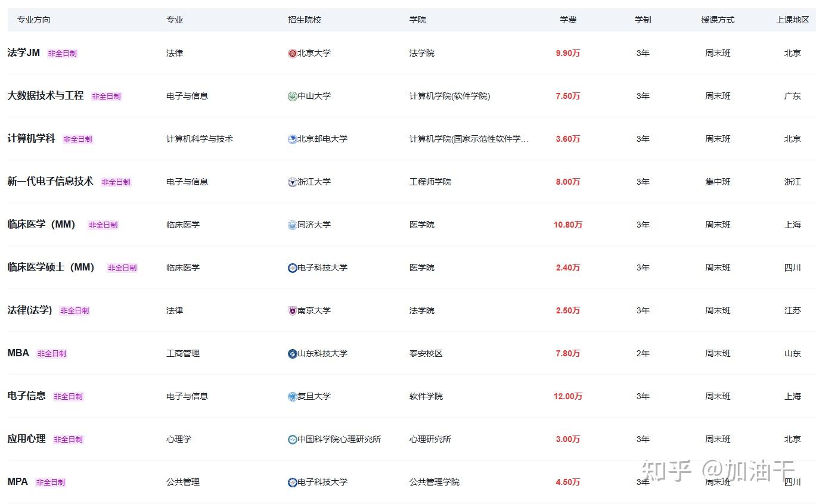Screen dimensions: 816x504
Task: Click the 山东科技大学 school logo icon
Action: pos(292,354)
